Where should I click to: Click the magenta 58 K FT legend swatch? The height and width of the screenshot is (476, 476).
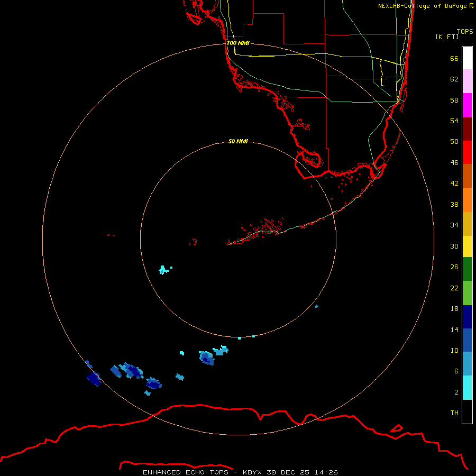467,105
